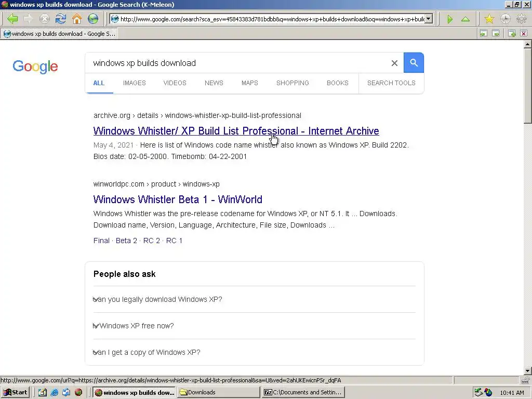532x399 pixels.
Task: Switch to VIDEOS results tab
Action: (x=175, y=83)
